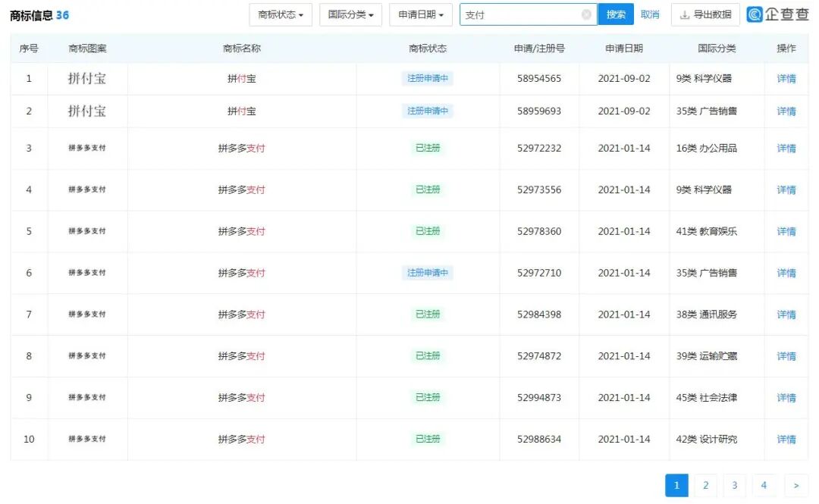Click the 注册申请中 status tag in row 1

[x=428, y=78]
